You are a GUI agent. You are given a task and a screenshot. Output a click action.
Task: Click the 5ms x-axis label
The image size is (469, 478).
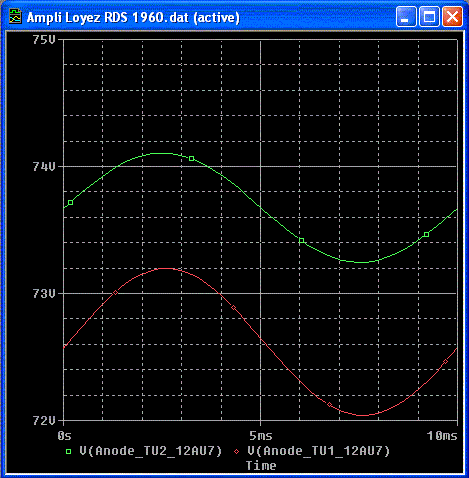(261, 436)
